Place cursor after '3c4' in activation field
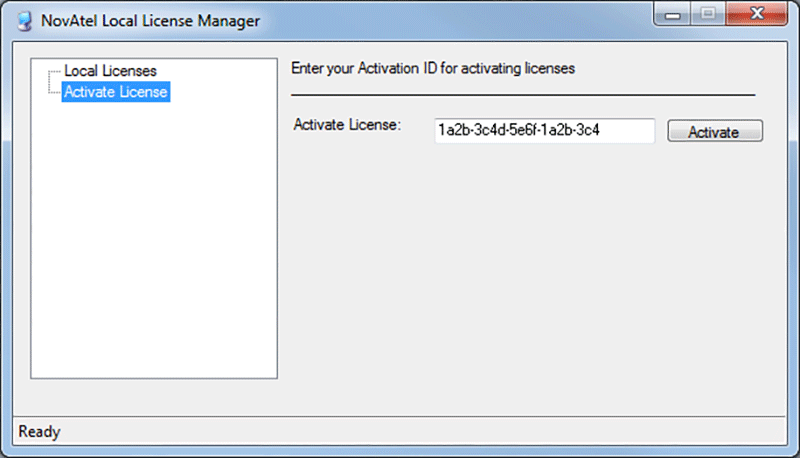This screenshot has height=458, width=800. tap(601, 131)
